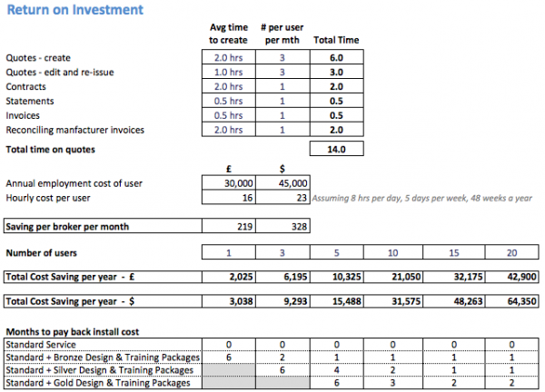545x392 pixels.
Task: Click # per user cell for Quotes - edit and re-issue
Action: pos(281,71)
